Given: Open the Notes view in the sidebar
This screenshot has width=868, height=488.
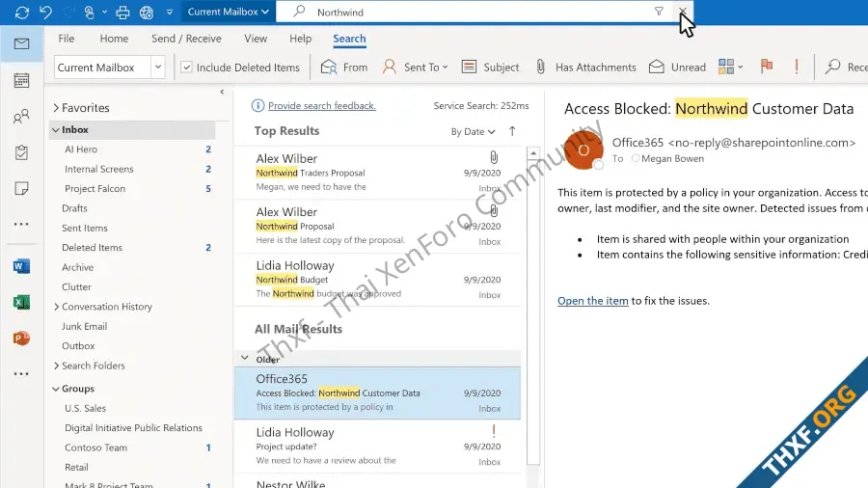Looking at the screenshot, I should [x=21, y=189].
